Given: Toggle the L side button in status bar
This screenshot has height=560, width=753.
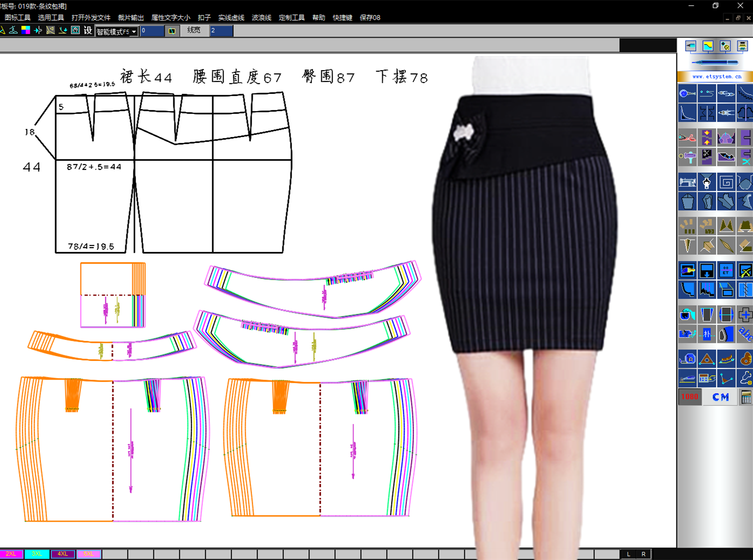Looking at the screenshot, I should click(x=628, y=554).
